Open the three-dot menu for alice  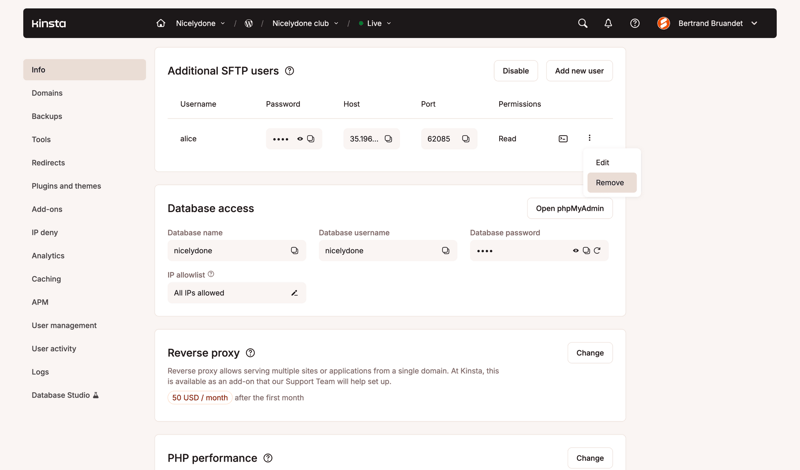590,138
